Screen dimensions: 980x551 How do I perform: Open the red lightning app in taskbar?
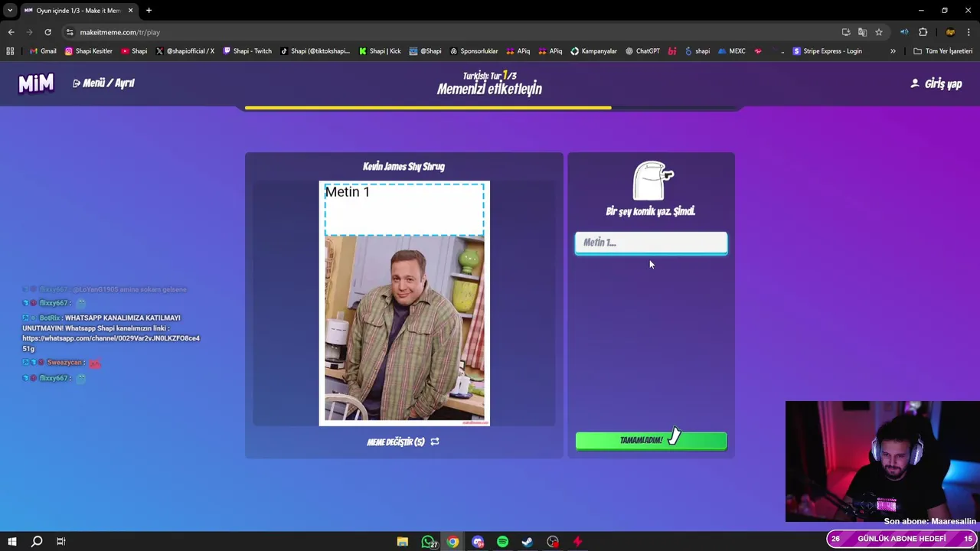pyautogui.click(x=577, y=542)
